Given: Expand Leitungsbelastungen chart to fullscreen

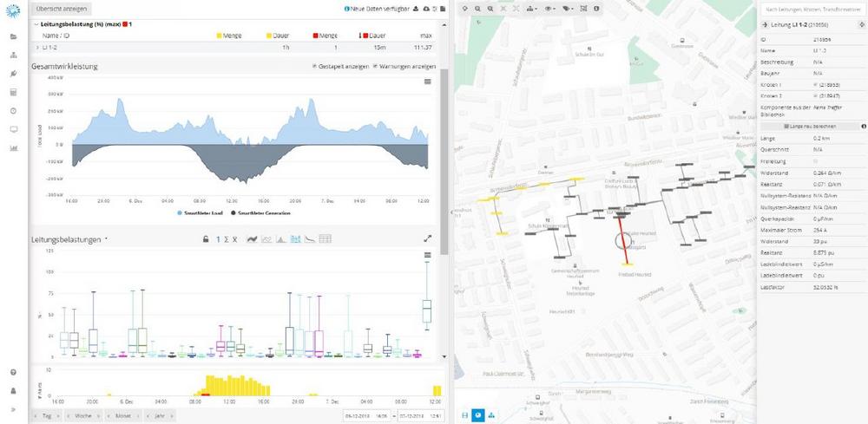Looking at the screenshot, I should click(x=427, y=238).
